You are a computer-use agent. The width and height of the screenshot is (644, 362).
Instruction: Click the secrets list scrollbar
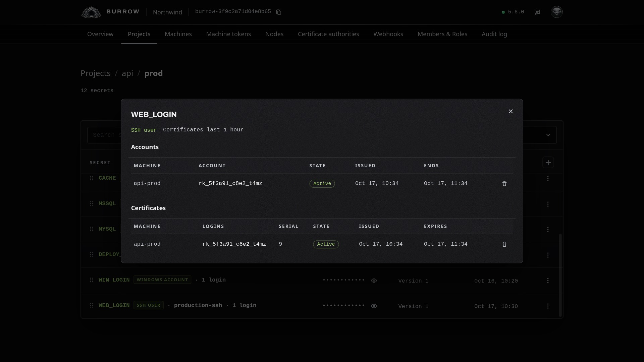click(x=560, y=275)
